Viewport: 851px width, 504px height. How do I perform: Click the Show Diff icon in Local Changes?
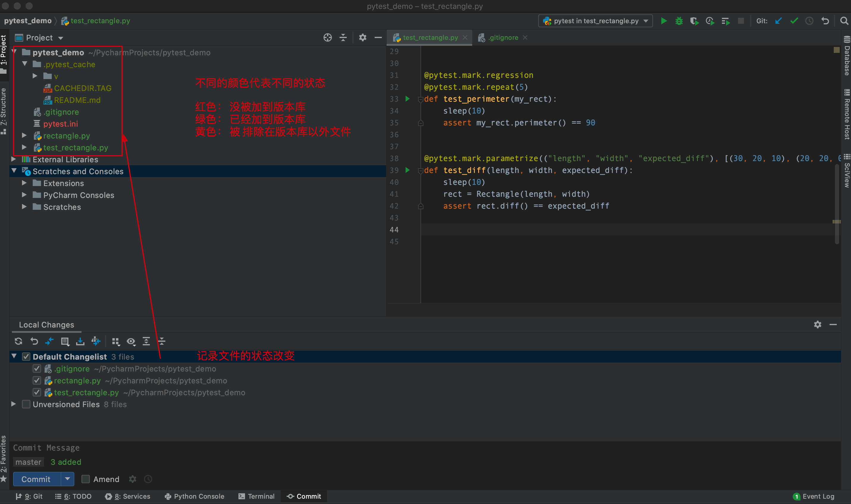coord(50,341)
